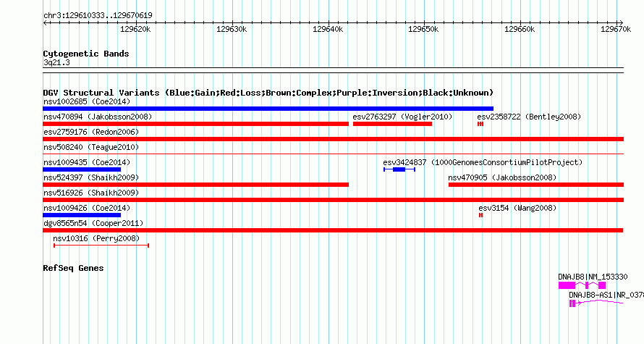Screen dimensions: 644x344
Task: Open the nsv1009435 (Coe2014) label
Action: 87,162
